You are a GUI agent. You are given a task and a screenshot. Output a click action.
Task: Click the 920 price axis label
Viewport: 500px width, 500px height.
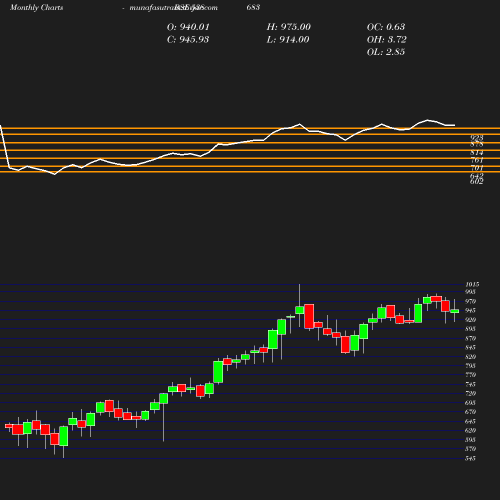point(471,320)
